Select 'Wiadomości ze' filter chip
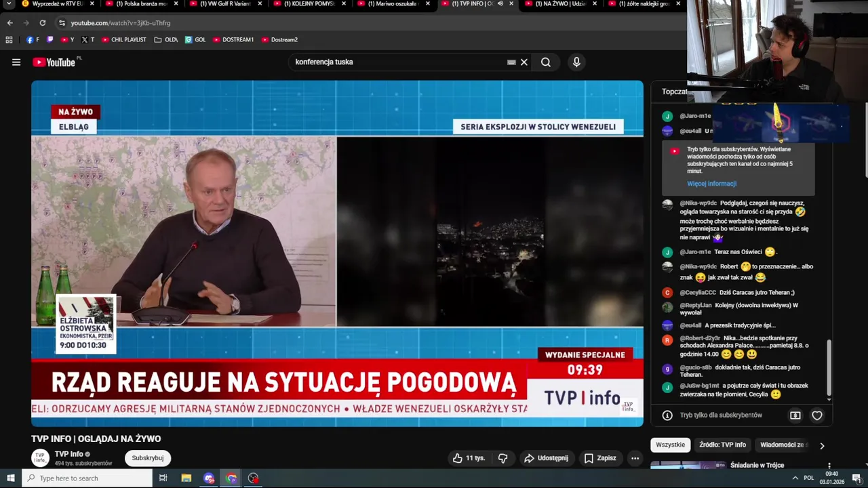The height and width of the screenshot is (488, 868). pos(783,445)
